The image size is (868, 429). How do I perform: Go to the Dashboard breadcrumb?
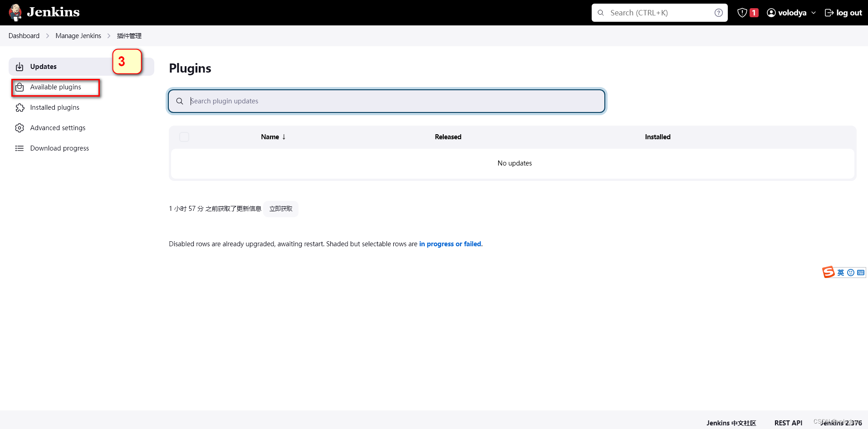coord(24,36)
